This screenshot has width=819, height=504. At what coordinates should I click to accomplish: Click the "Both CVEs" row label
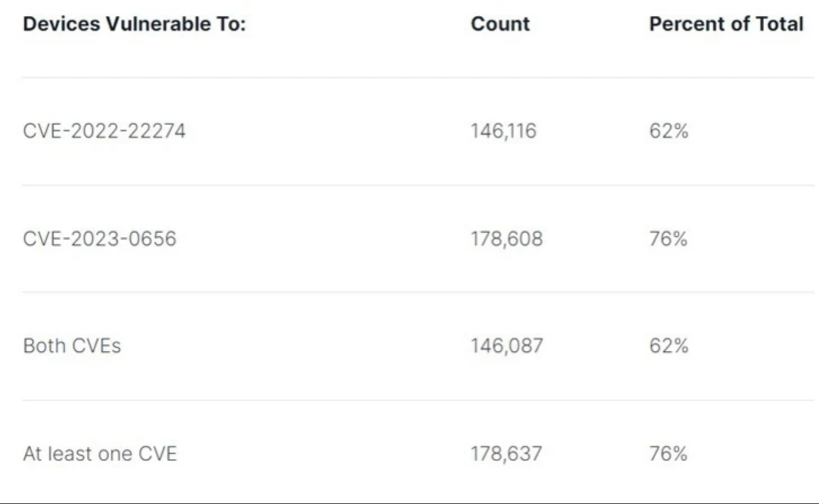(x=72, y=346)
